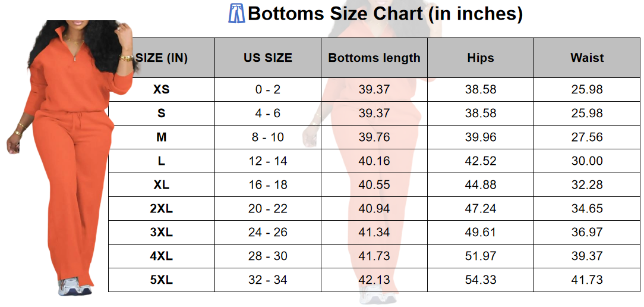Click the US size "28 - 30" cell
Screen dimensions: 644x307
pyautogui.click(x=268, y=256)
